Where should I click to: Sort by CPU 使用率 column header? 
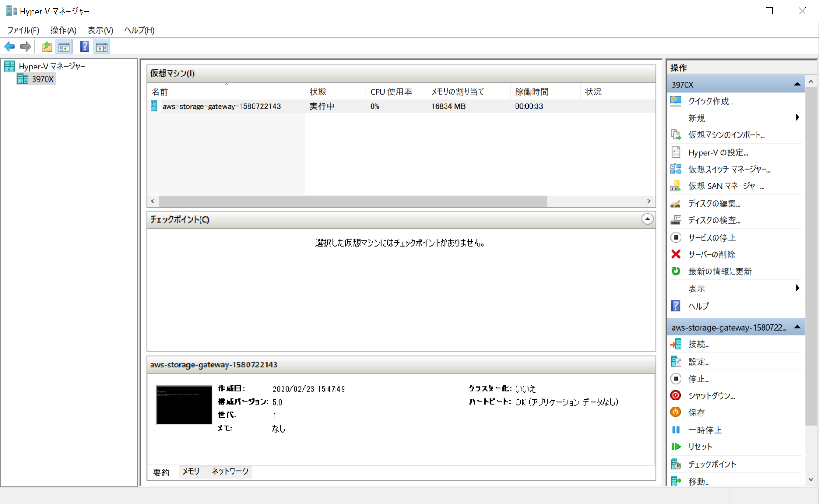[396, 91]
